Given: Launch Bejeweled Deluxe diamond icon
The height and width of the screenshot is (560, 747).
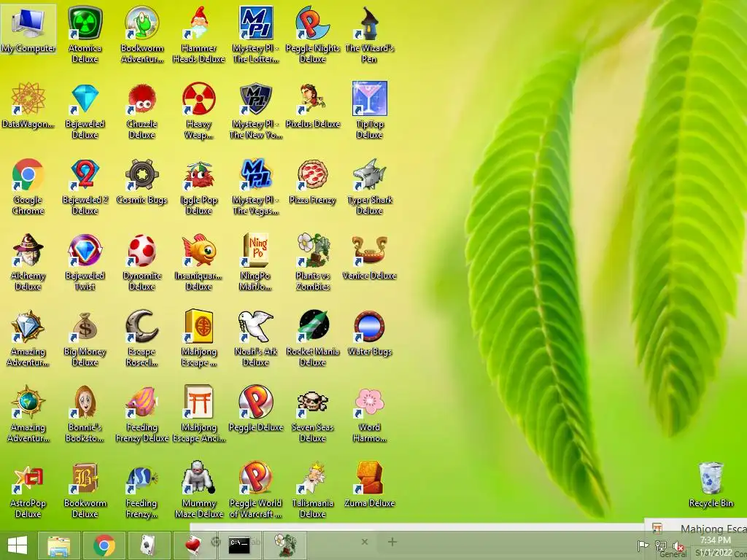Looking at the screenshot, I should 85,111.
